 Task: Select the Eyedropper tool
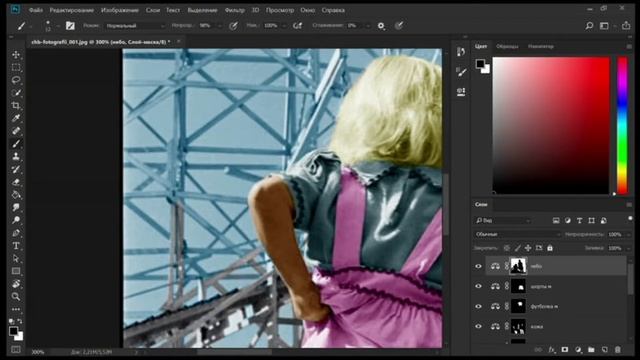pyautogui.click(x=16, y=118)
